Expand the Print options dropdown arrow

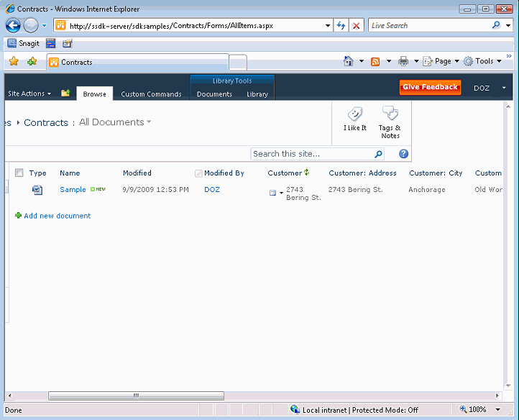(416, 61)
